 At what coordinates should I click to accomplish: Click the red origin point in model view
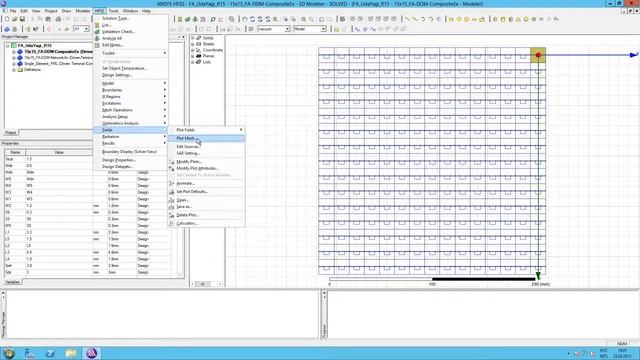(538, 55)
